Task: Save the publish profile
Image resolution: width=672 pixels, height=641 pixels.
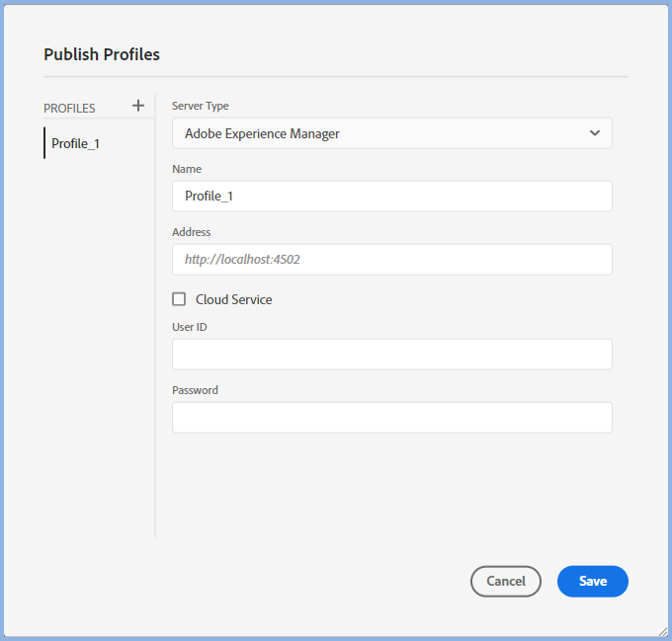Action: pos(592,582)
